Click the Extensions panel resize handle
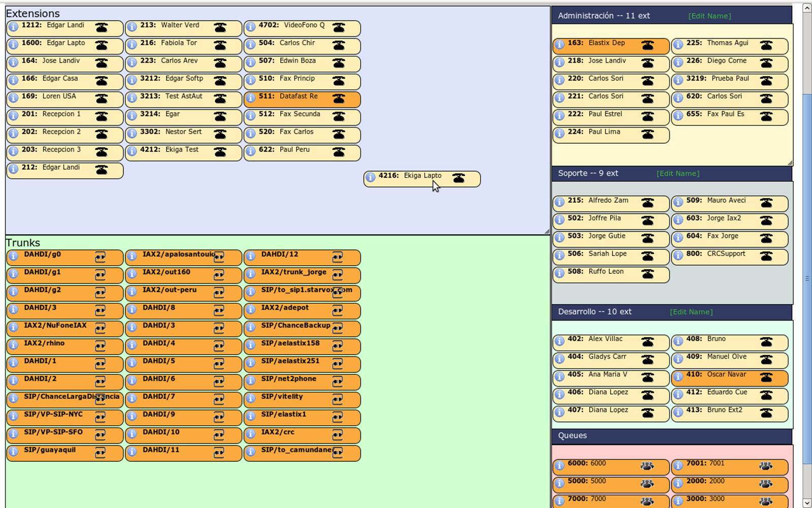This screenshot has width=812, height=508. click(547, 231)
